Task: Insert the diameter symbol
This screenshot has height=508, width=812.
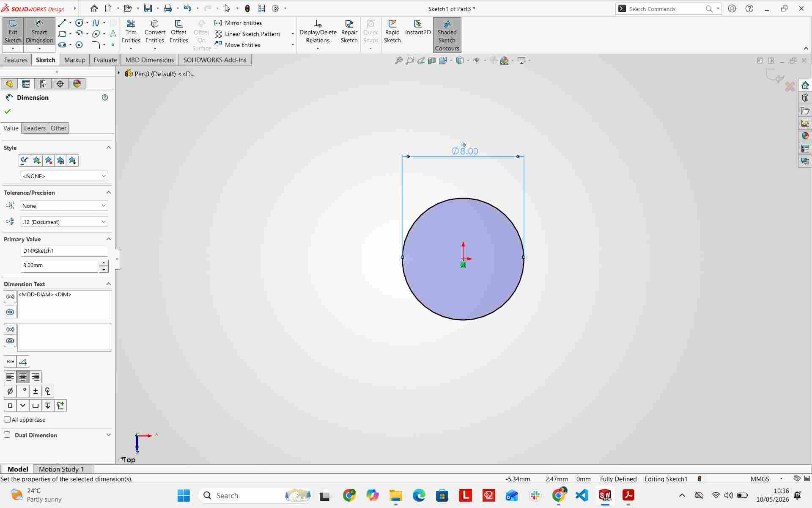Action: click(x=10, y=391)
